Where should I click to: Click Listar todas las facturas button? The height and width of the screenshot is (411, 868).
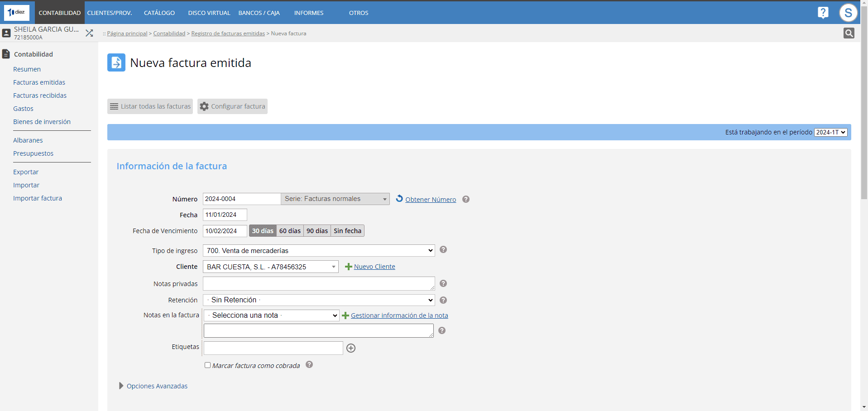point(150,106)
